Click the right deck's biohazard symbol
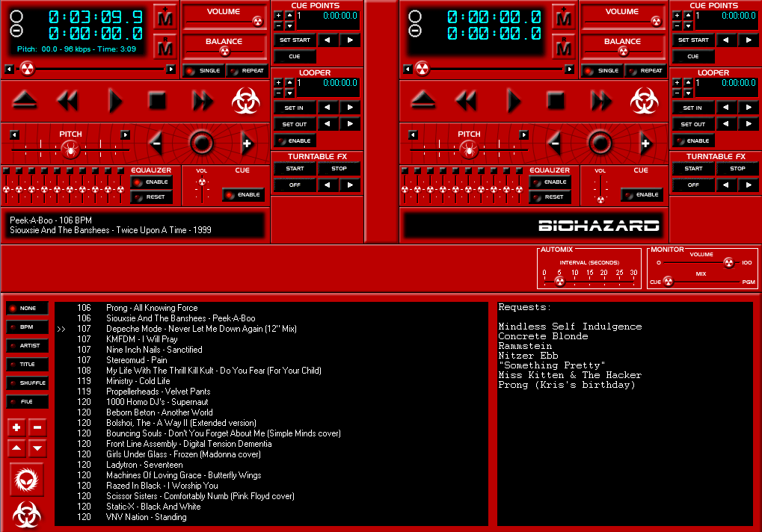Viewport: 762px width, 532px height. (x=644, y=101)
